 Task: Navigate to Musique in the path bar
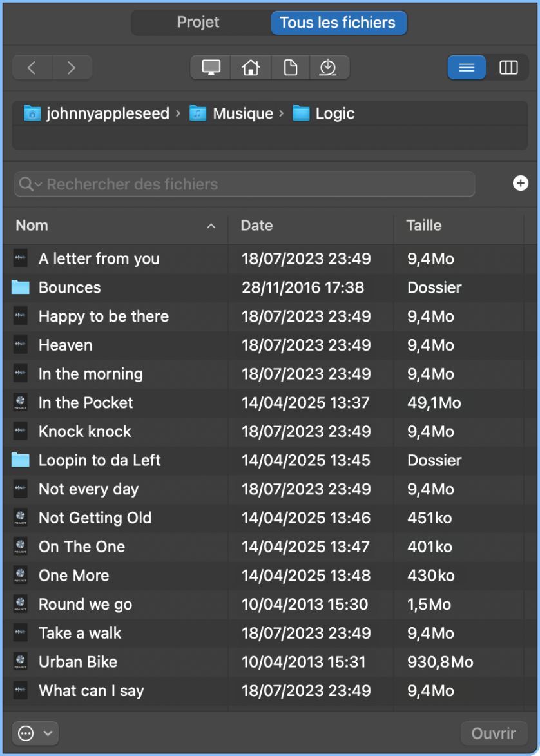[x=242, y=113]
